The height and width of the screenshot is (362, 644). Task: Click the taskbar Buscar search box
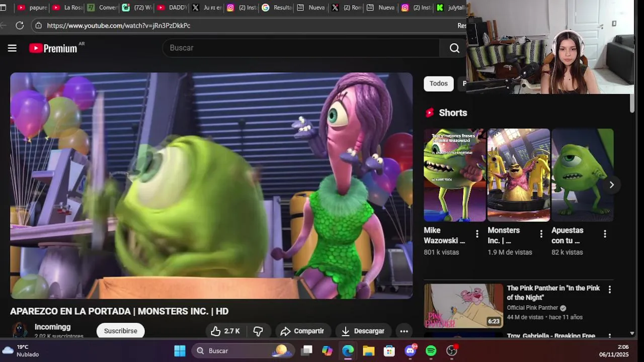[243, 350]
